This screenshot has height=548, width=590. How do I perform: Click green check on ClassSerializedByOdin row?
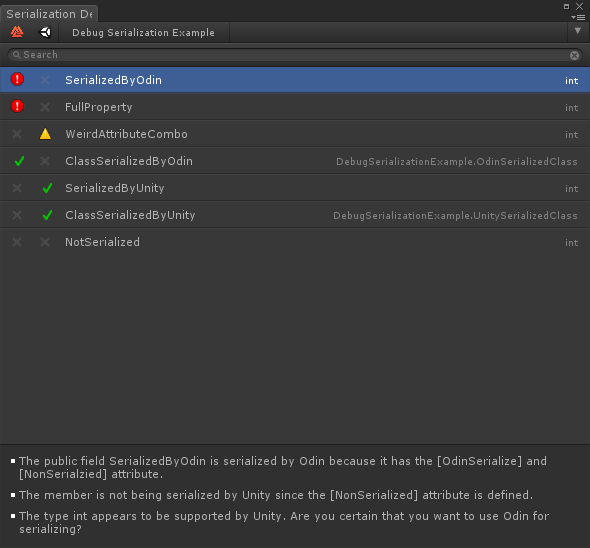click(19, 161)
